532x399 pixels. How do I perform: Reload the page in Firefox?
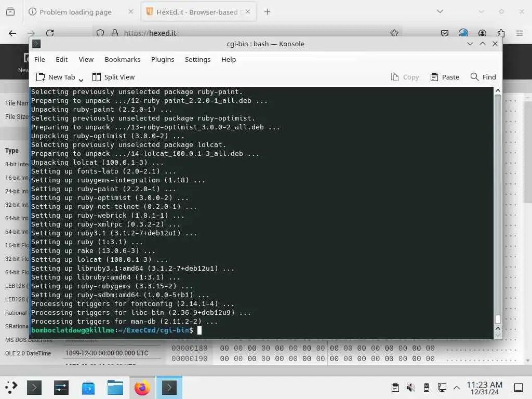[x=50, y=33]
